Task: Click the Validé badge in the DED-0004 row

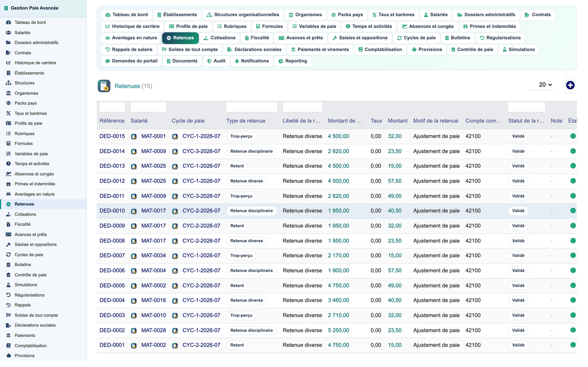Action: 518,300
